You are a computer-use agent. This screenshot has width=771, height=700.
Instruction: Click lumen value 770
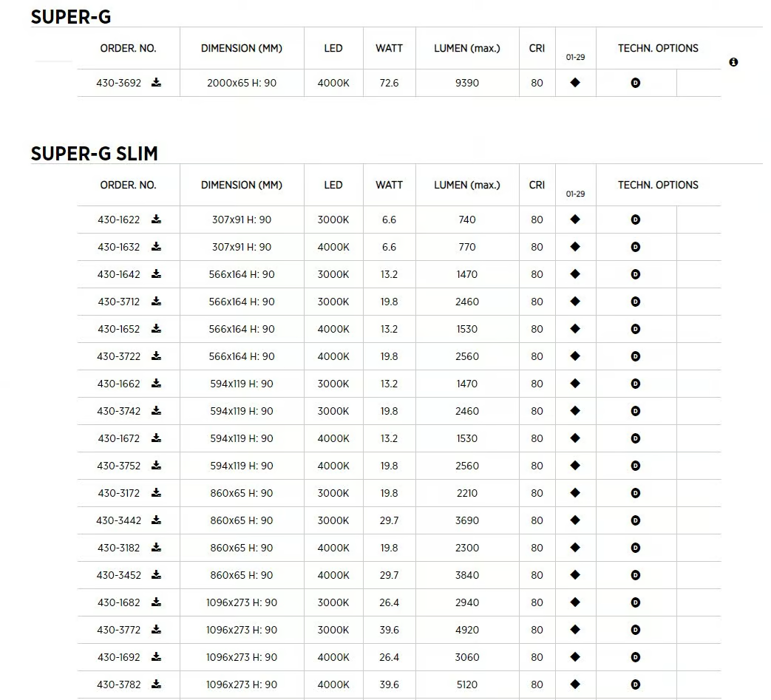(x=466, y=248)
